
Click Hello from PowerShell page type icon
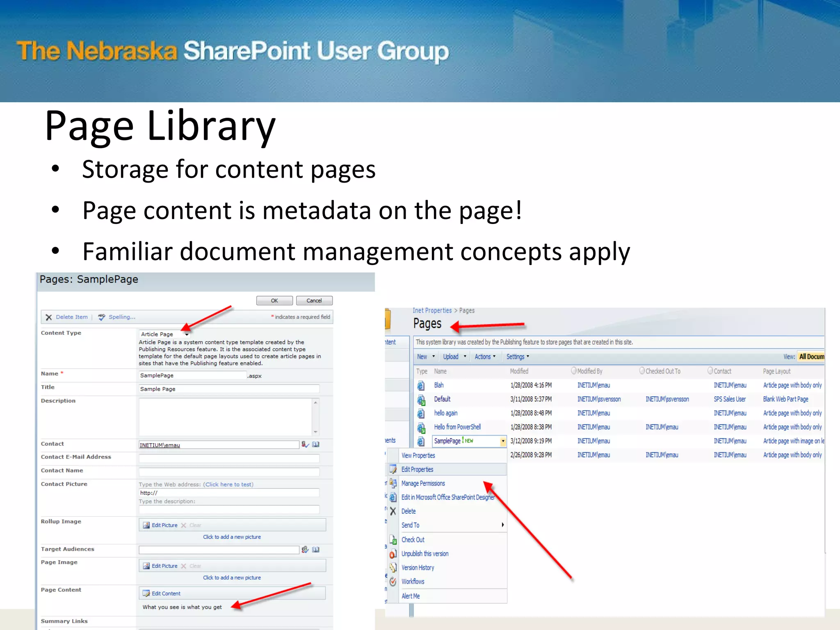point(421,428)
